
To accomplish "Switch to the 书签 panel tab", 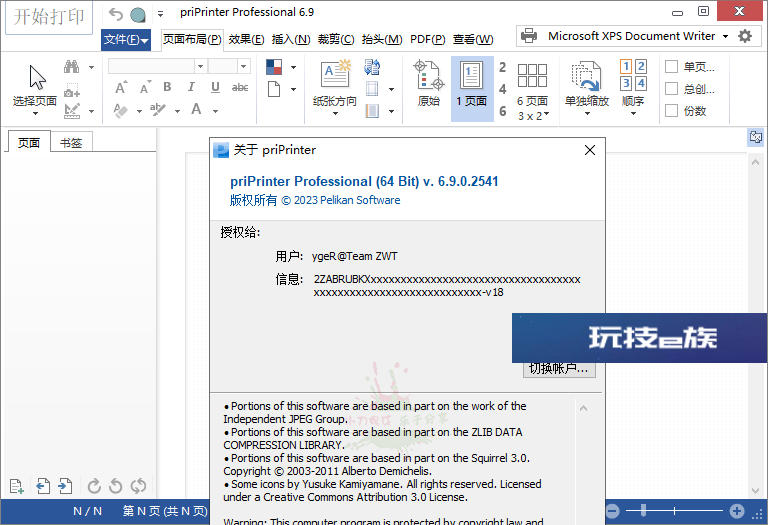I will (x=71, y=143).
